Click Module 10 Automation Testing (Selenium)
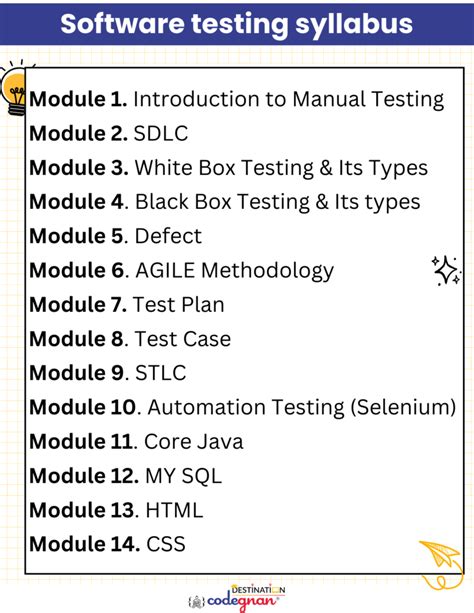This screenshot has width=474, height=613. [x=242, y=407]
